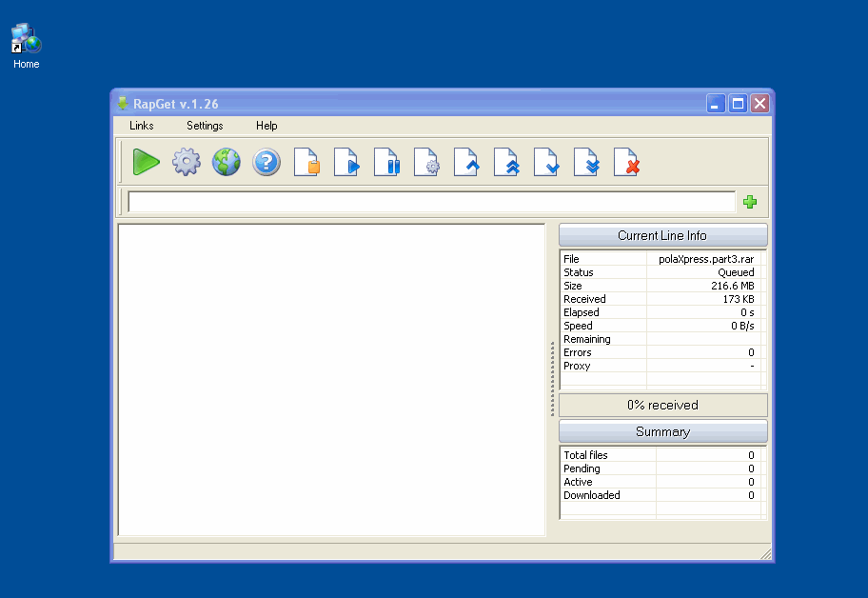Open link properties with document gear icon

tap(426, 162)
